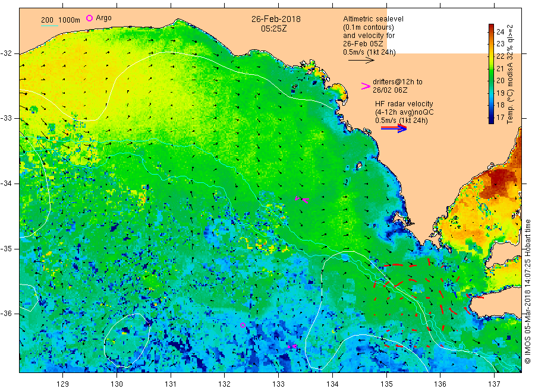The width and height of the screenshot is (535, 392).
Task: Click the dark red warm water in Spencer Gulf
Action: [498, 184]
